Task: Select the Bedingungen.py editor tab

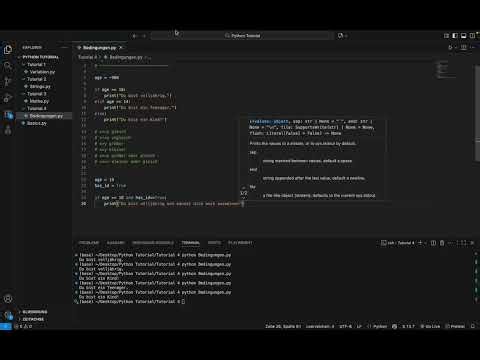Action: point(99,48)
